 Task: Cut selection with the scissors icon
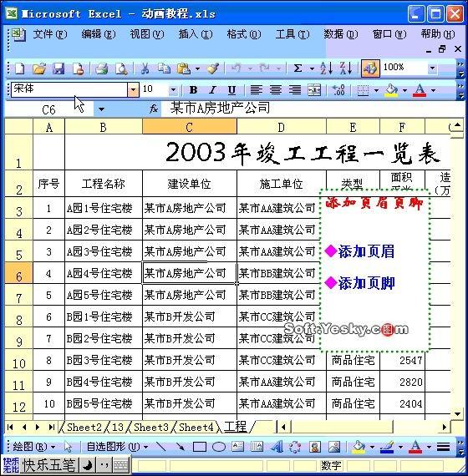tap(145, 68)
